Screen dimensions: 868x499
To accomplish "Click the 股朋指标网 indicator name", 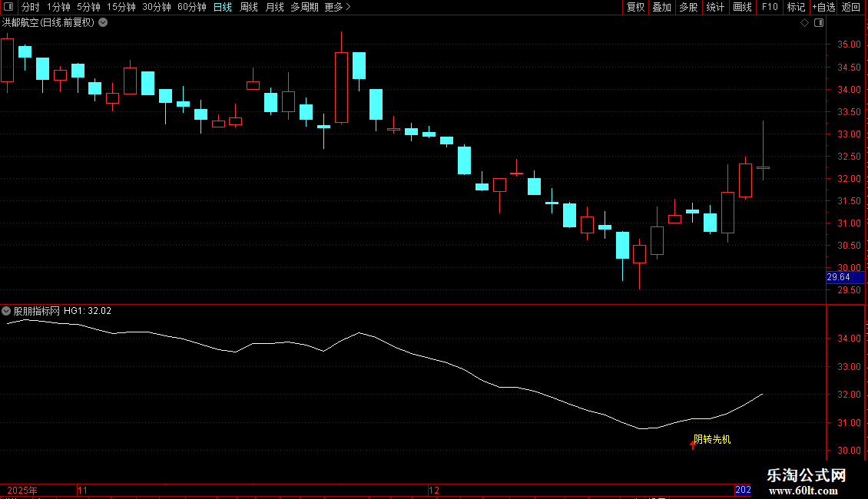I will (37, 311).
